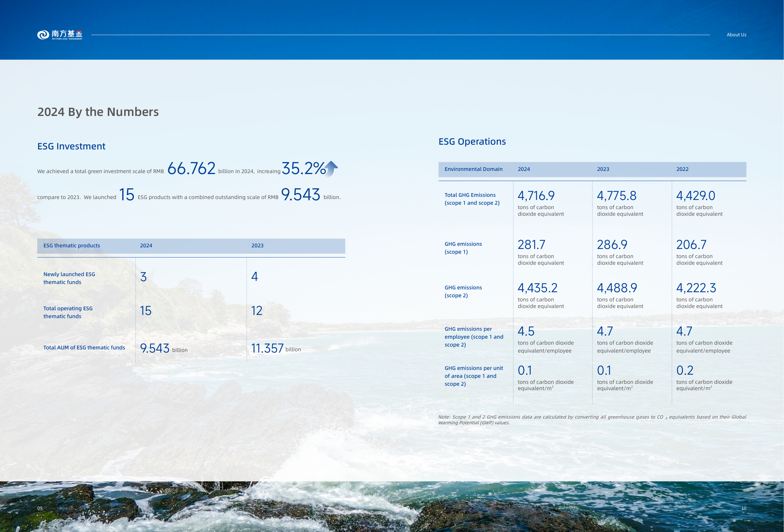Click the Scope 1 and 2 GHG emissions note
Image resolution: width=784 pixels, height=532 pixels.
pyautogui.click(x=592, y=420)
